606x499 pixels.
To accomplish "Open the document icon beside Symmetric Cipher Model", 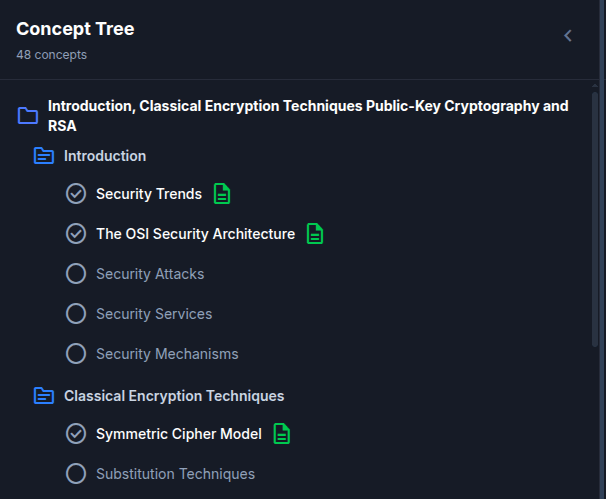I will click(x=282, y=434).
